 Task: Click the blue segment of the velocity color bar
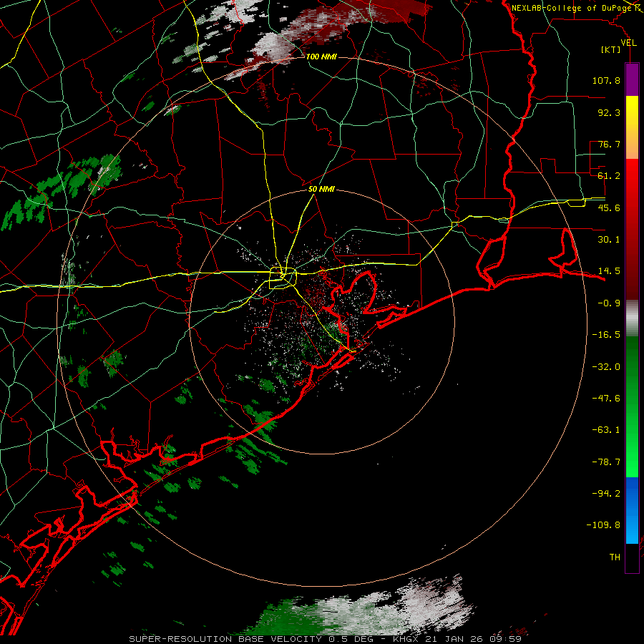[x=632, y=510]
